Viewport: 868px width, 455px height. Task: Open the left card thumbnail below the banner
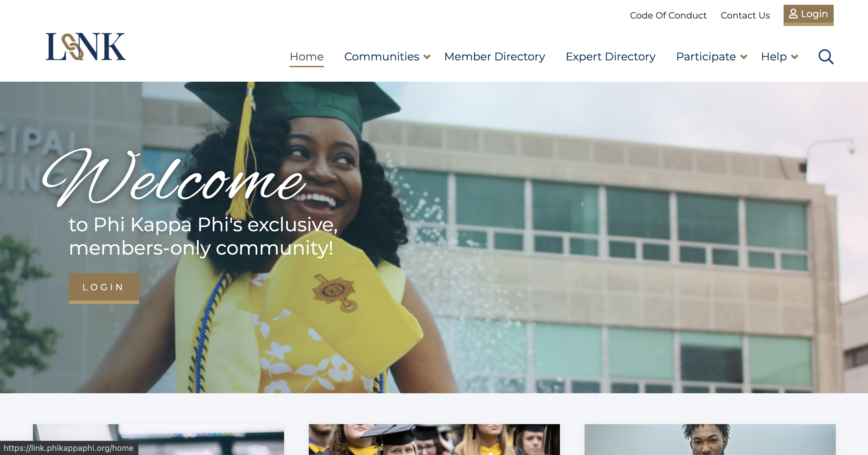tap(159, 439)
